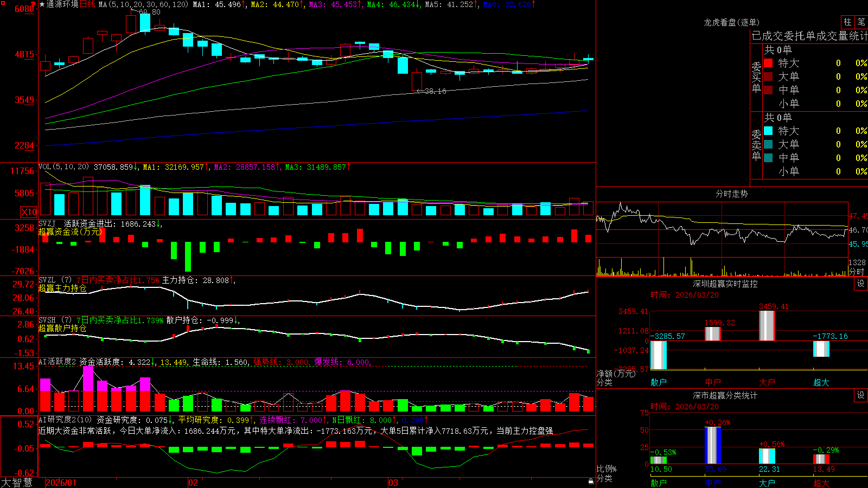Click the 柱 bar-mode icon button

[847, 22]
